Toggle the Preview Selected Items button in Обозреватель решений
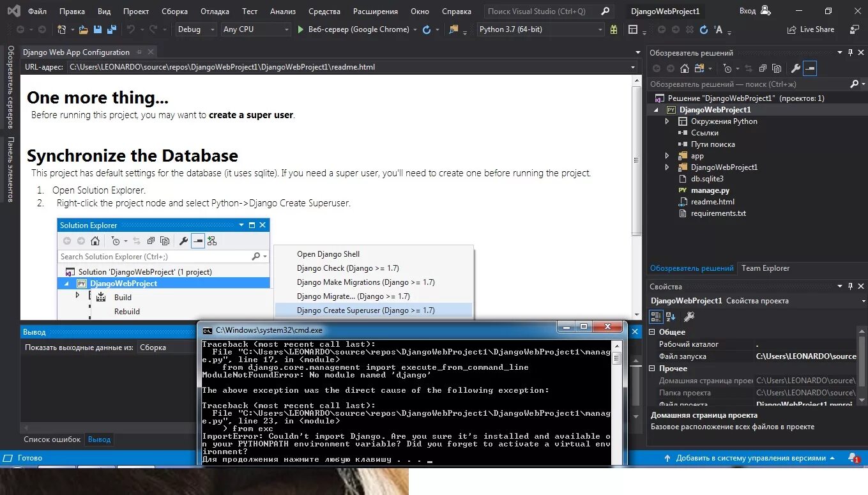 coord(810,68)
